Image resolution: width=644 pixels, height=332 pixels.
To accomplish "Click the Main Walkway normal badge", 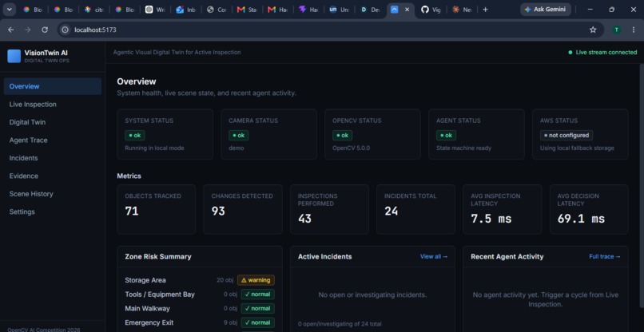I will (x=258, y=309).
